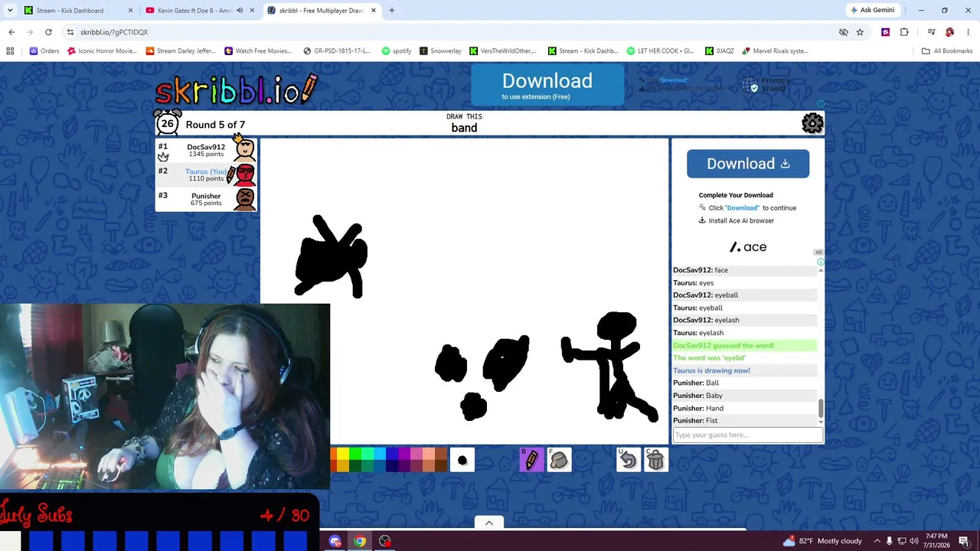This screenshot has height=551, width=980.
Task: Open the Extensions puzzle menu
Action: click(x=904, y=32)
